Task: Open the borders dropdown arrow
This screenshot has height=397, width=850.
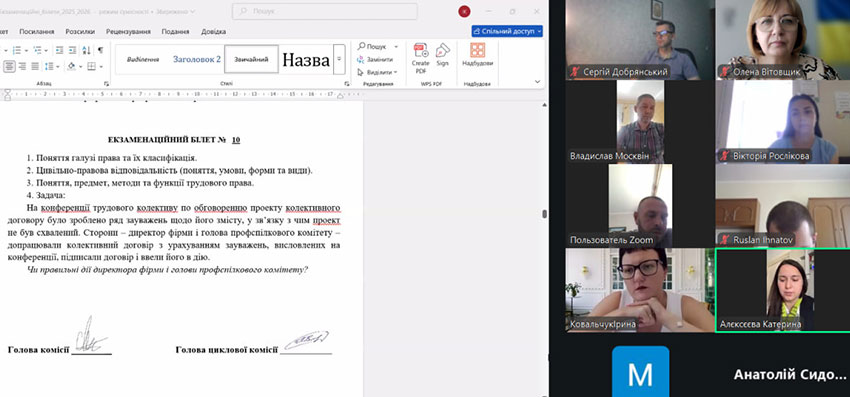Action: (100, 67)
